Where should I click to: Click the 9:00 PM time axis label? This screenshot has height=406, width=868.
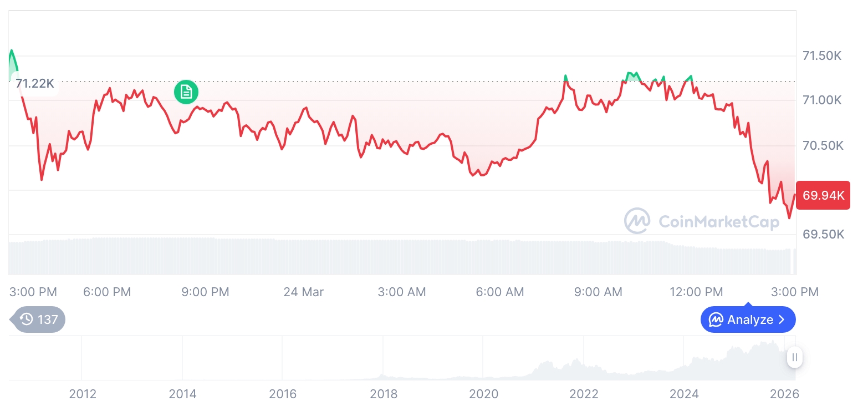205,292
